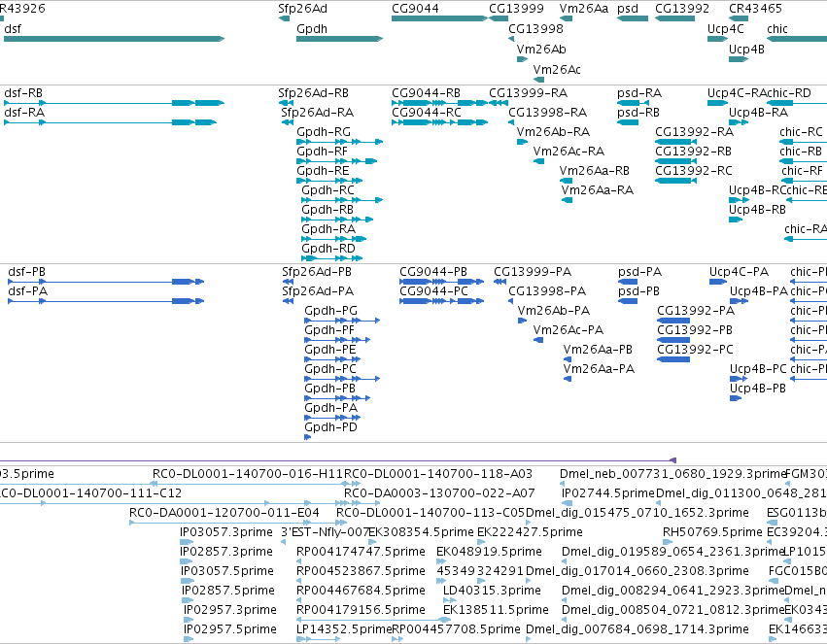
Task: Click the CG13998 gene label
Action: 535,29
